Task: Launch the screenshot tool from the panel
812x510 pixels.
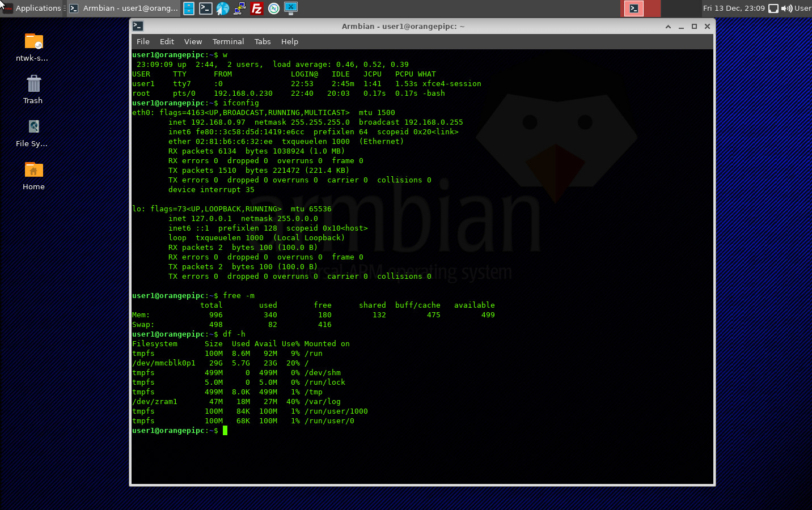Action: click(x=290, y=8)
